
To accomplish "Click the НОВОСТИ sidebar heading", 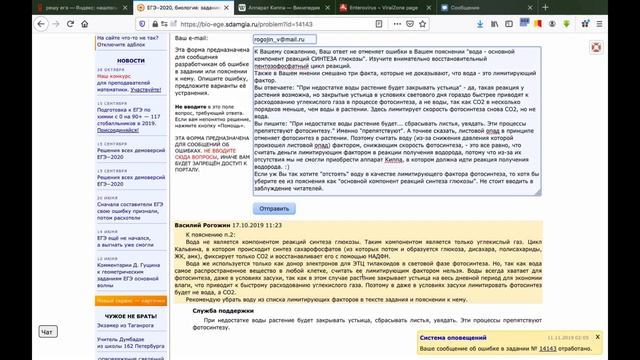I will pyautogui.click(x=131, y=60).
